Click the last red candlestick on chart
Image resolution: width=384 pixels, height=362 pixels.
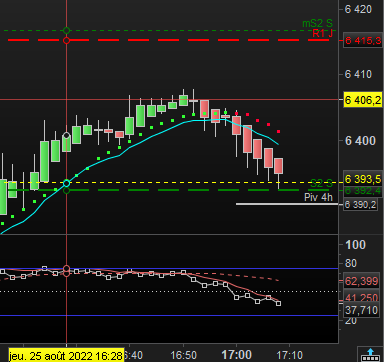[279, 166]
